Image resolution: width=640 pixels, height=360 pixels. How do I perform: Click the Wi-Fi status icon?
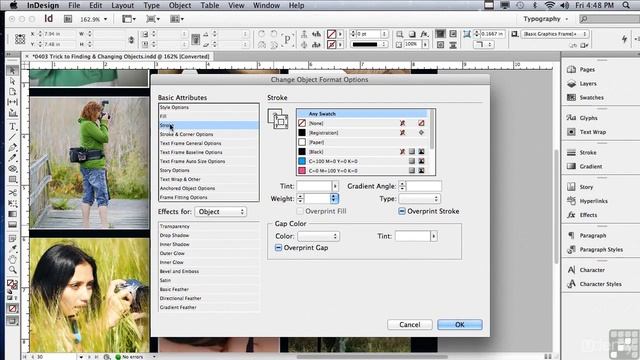coord(550,5)
